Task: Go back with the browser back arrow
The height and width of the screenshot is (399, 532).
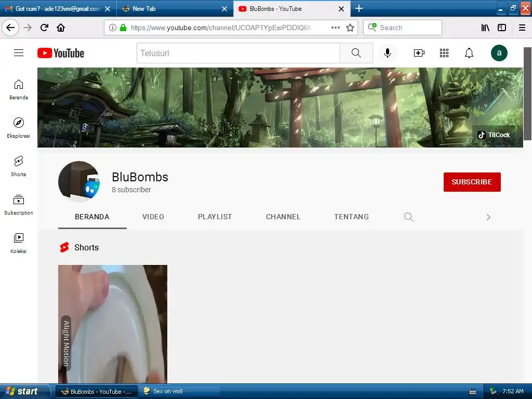Action: 10,28
